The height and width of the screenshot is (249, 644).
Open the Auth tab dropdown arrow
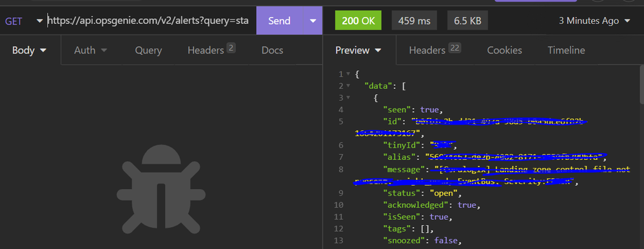(104, 50)
